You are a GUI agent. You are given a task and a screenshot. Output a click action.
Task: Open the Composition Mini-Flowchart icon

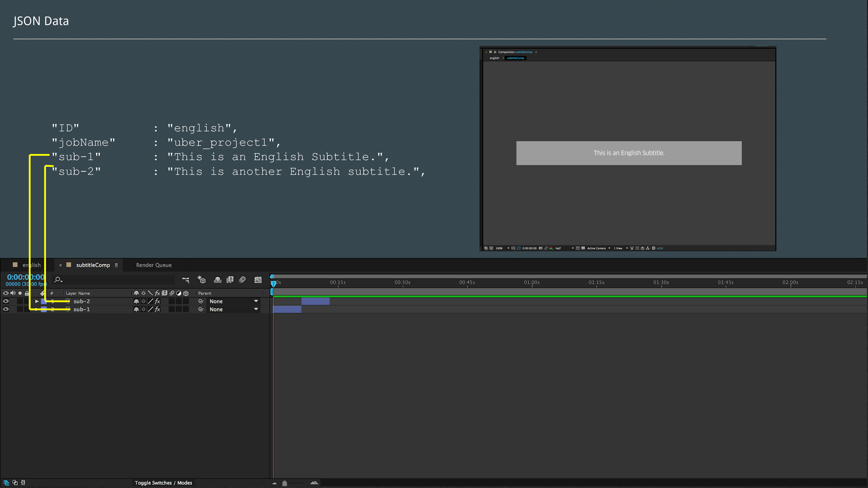click(185, 280)
